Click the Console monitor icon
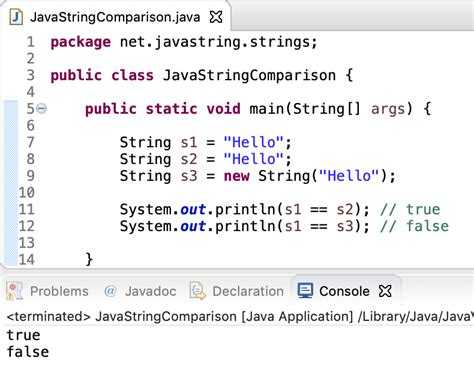Image resolution: width=474 pixels, height=370 pixels. (x=305, y=291)
